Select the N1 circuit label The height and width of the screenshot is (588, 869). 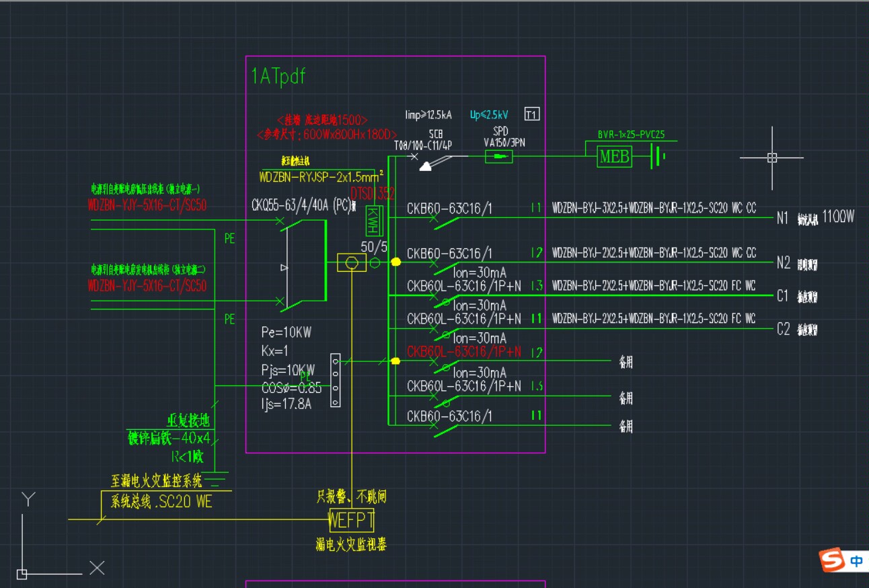point(783,218)
